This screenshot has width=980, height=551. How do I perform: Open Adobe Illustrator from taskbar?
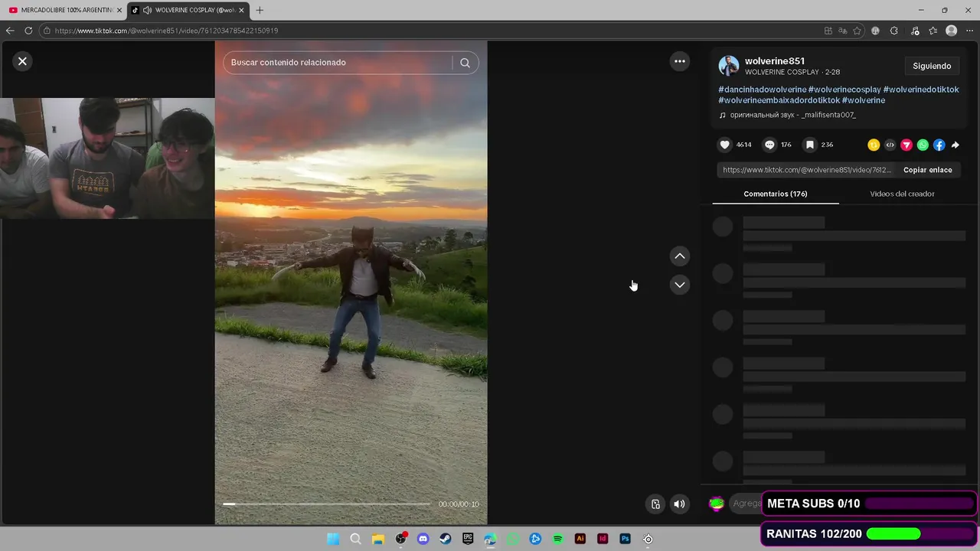click(x=580, y=539)
